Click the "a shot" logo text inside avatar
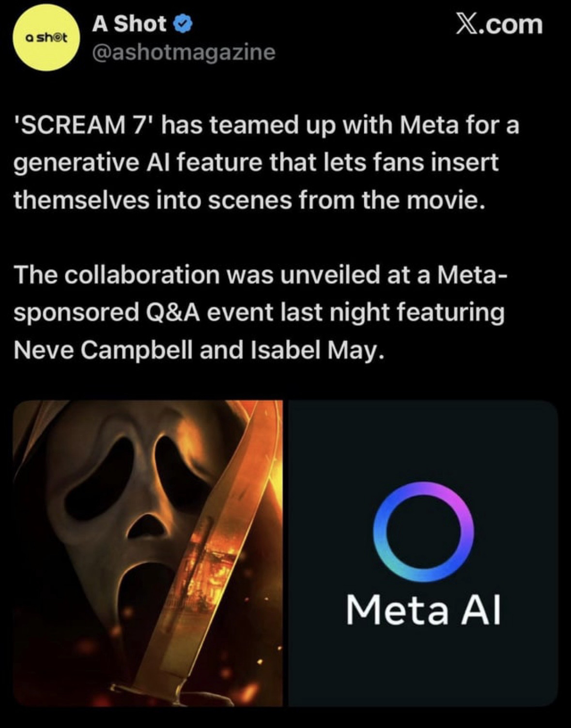This screenshot has width=571, height=728. point(46,38)
